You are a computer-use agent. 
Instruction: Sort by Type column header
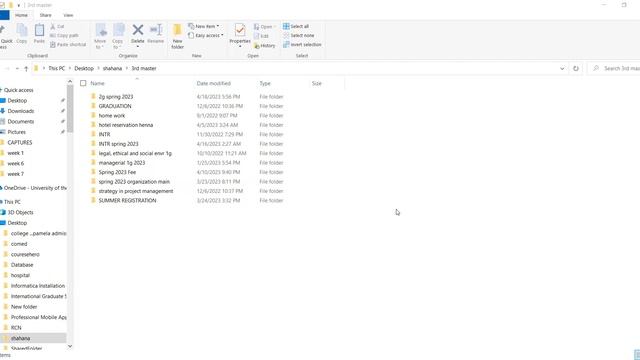[265, 83]
